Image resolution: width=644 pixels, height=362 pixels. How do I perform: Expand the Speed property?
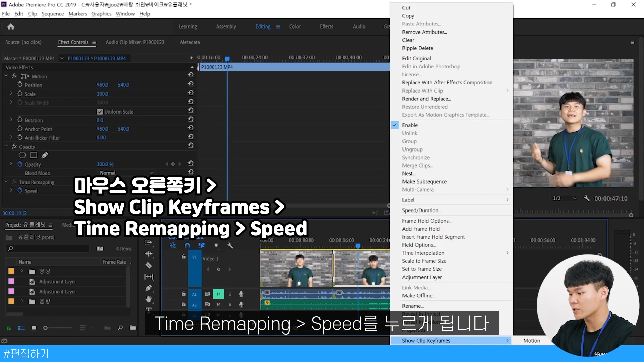(x=11, y=190)
